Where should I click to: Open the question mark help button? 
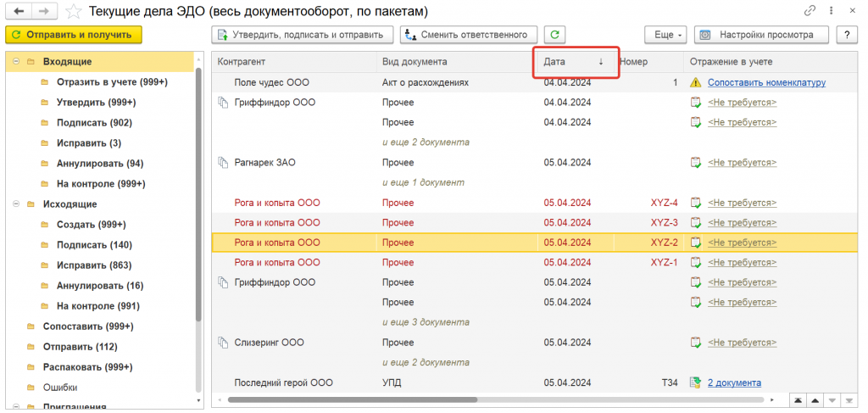(x=844, y=35)
